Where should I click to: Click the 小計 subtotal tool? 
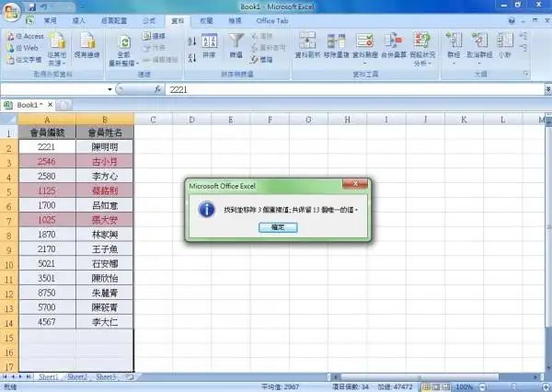coord(505,45)
